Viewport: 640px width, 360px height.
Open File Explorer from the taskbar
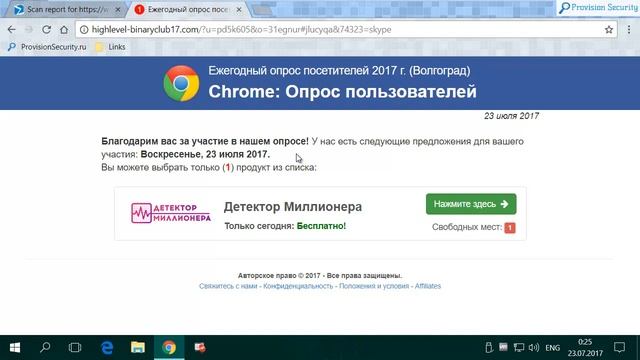point(138,347)
